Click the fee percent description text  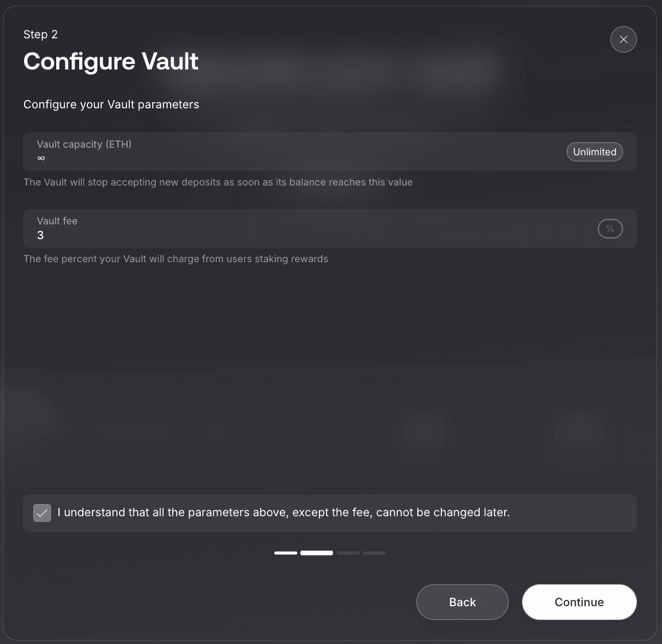point(176,259)
